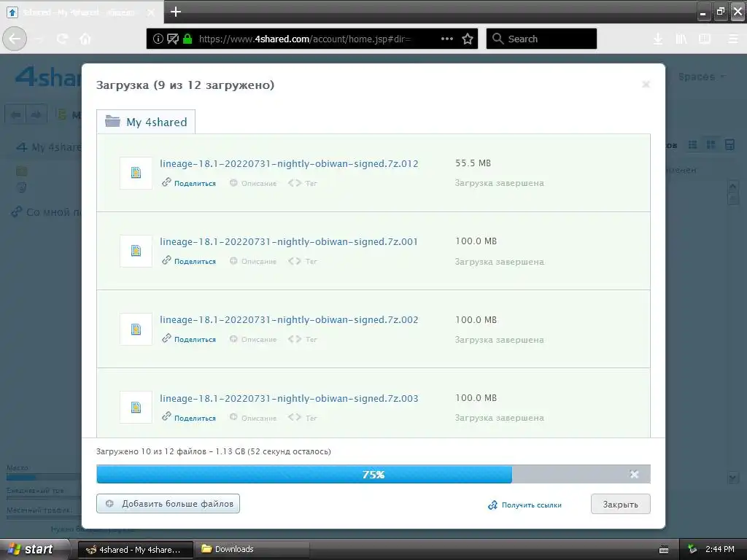Cancel the upload via progress bar X
Image resolution: width=747 pixels, height=560 pixels.
tap(634, 474)
